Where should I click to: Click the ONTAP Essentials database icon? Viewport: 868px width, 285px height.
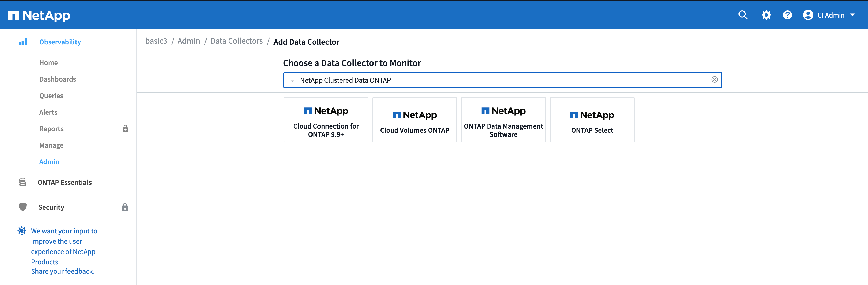(x=22, y=182)
